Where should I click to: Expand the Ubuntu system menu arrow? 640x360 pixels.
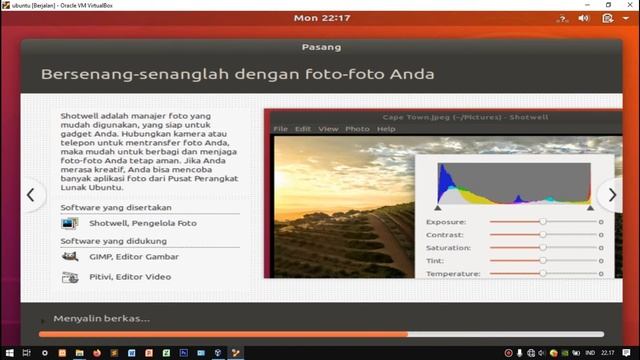pos(626,18)
